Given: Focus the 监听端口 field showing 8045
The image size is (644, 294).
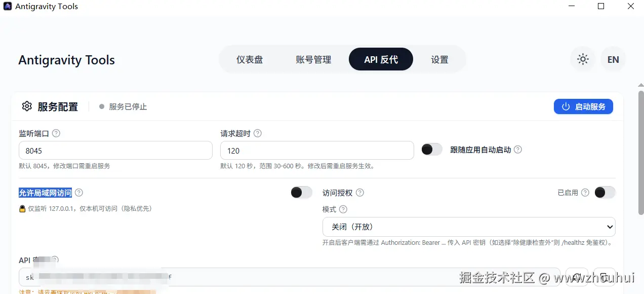Looking at the screenshot, I should tap(115, 151).
